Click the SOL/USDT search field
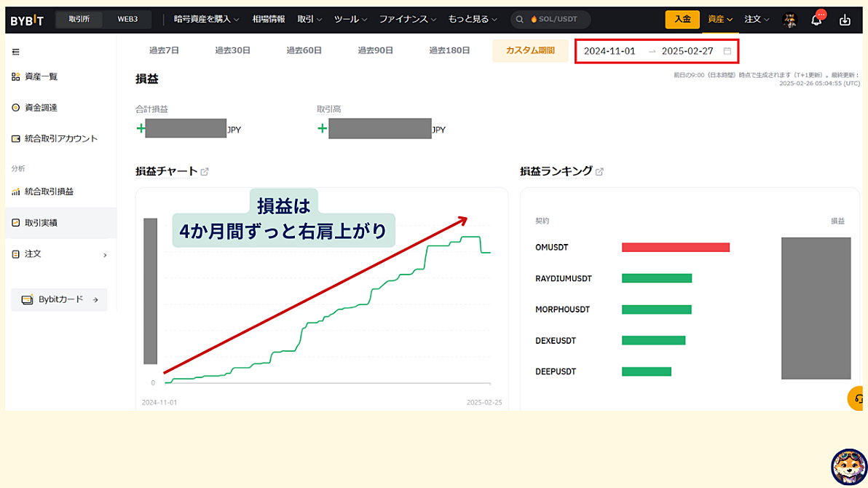 (x=551, y=20)
